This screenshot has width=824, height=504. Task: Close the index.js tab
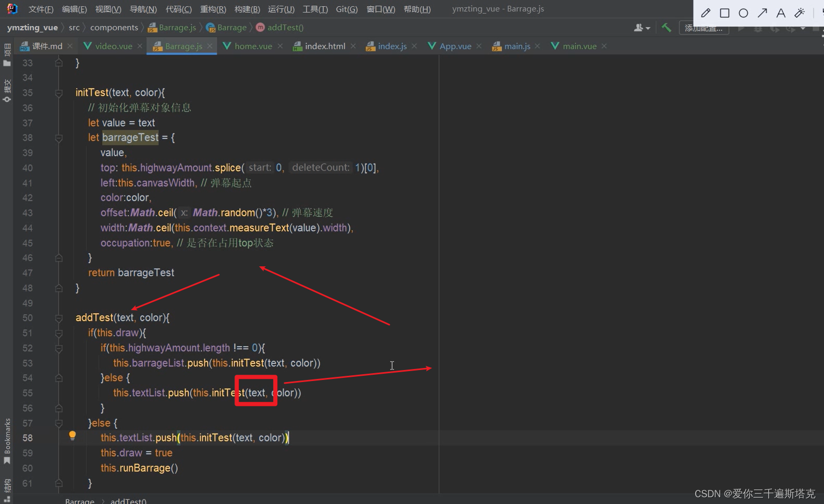tap(414, 46)
